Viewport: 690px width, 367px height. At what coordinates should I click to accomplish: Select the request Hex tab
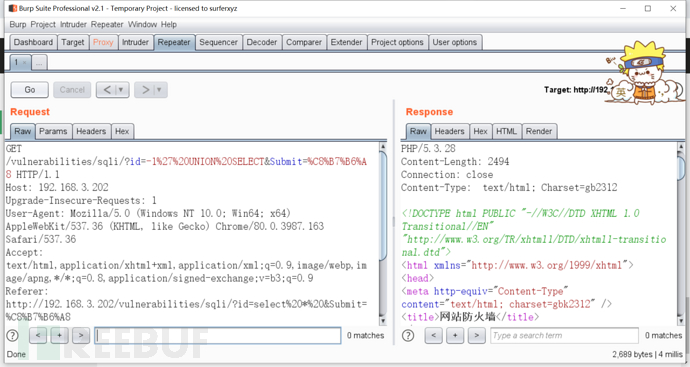click(x=122, y=131)
